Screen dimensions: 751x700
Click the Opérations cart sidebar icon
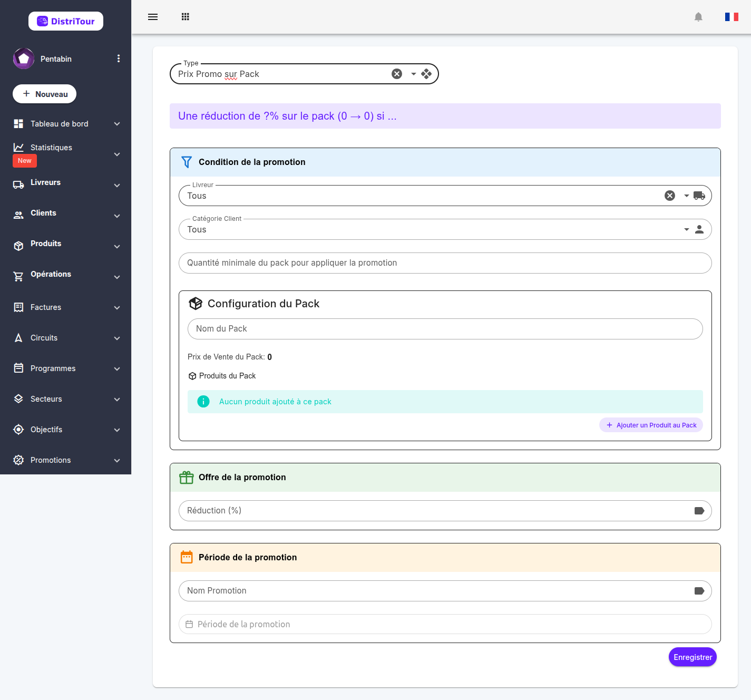(18, 276)
